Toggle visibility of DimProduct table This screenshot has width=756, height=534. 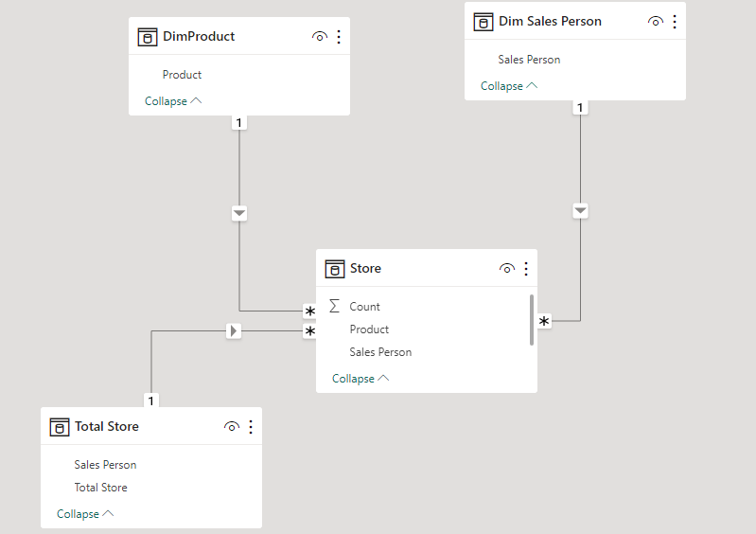tap(320, 37)
